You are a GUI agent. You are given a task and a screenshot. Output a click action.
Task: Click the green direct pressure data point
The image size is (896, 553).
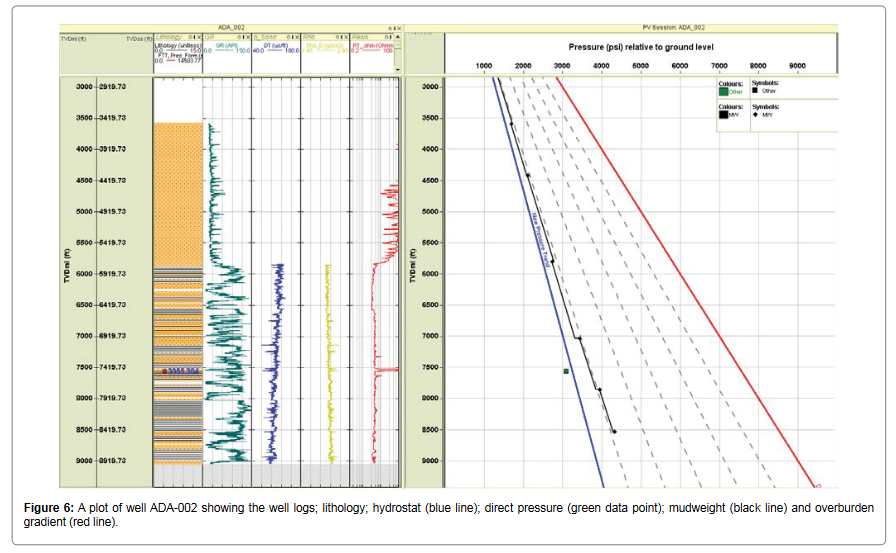(x=566, y=371)
